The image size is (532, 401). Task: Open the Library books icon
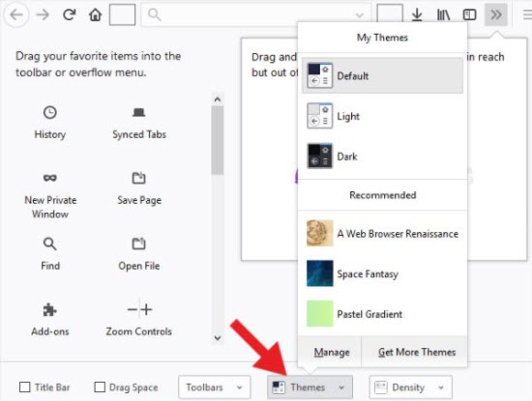443,14
